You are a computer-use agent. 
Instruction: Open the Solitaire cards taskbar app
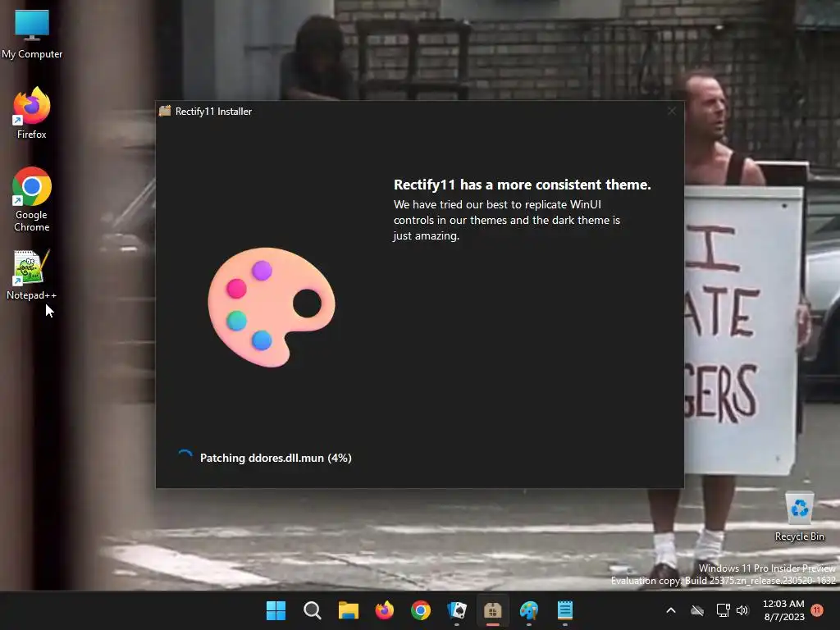pos(456,610)
